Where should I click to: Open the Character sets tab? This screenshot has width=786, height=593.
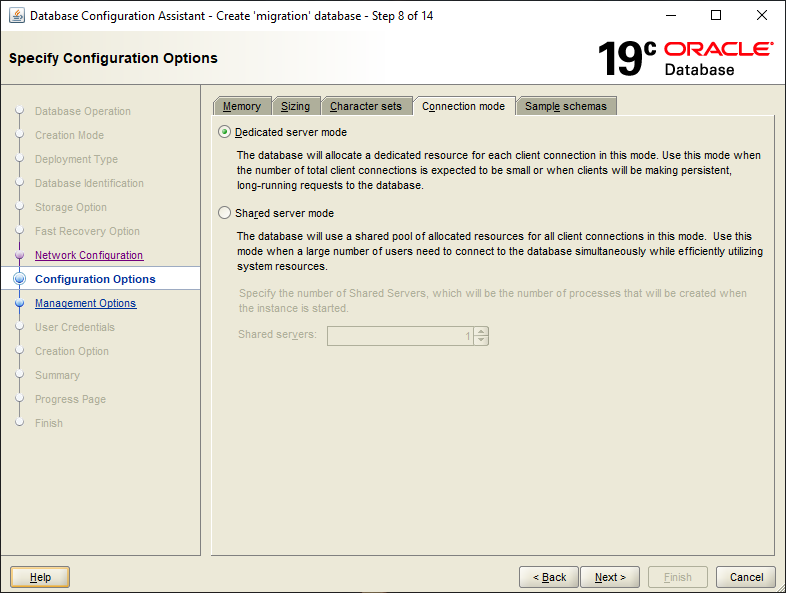366,106
